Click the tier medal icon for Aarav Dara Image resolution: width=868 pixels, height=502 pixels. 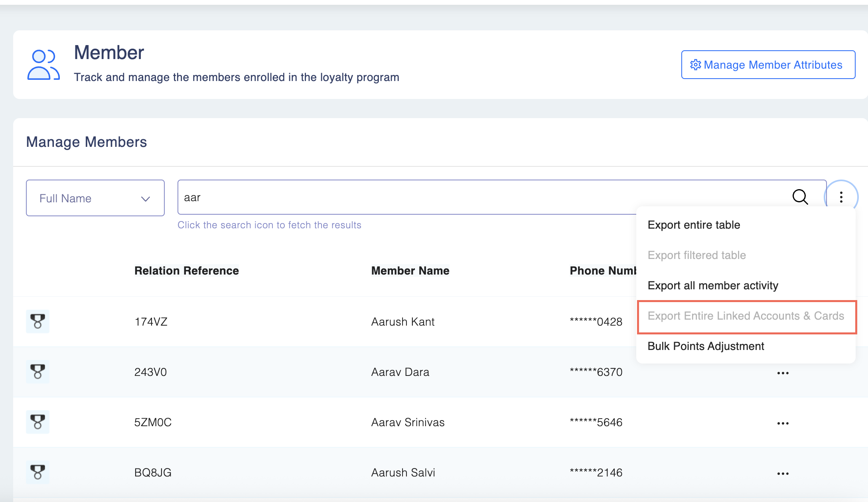(38, 372)
